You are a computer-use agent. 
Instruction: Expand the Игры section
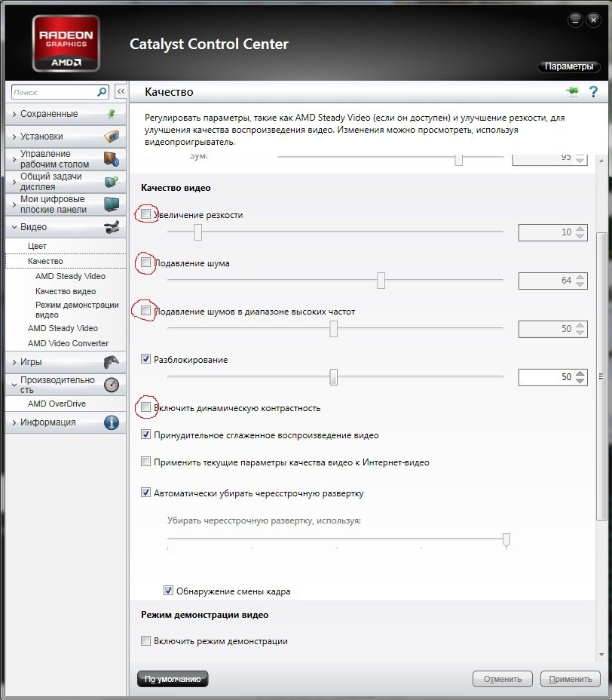tap(14, 362)
